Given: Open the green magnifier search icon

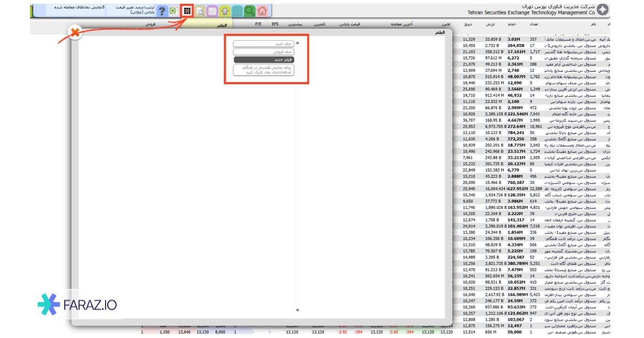Looking at the screenshot, I should coord(250,10).
